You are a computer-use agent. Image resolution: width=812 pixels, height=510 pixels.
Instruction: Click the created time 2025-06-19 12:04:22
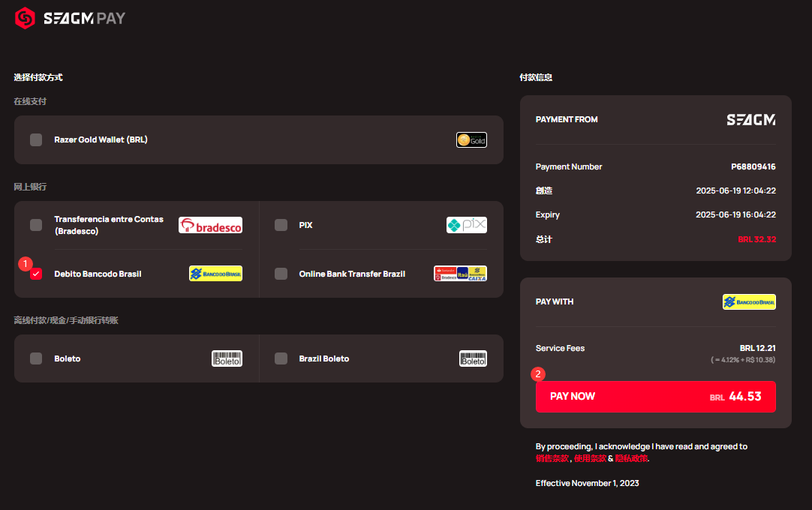[736, 190]
